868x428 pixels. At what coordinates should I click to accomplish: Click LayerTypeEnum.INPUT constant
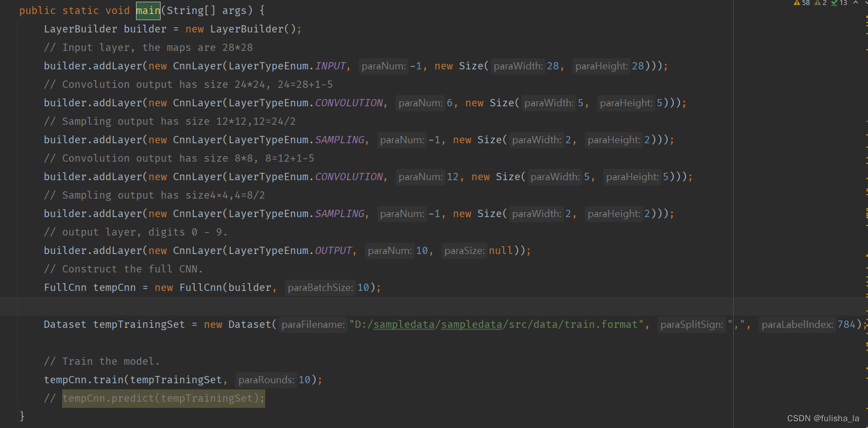point(287,66)
